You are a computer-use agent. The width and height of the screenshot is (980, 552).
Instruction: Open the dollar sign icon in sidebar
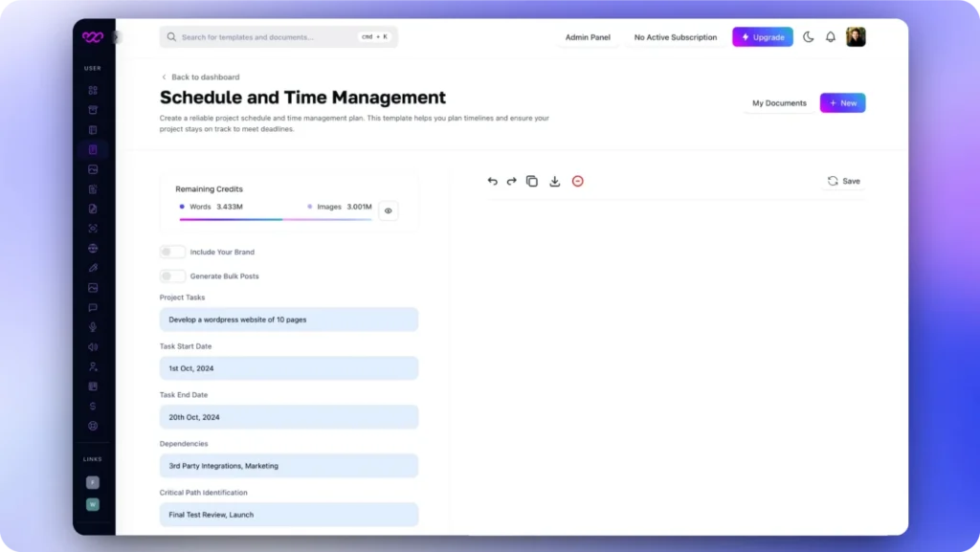click(x=93, y=407)
